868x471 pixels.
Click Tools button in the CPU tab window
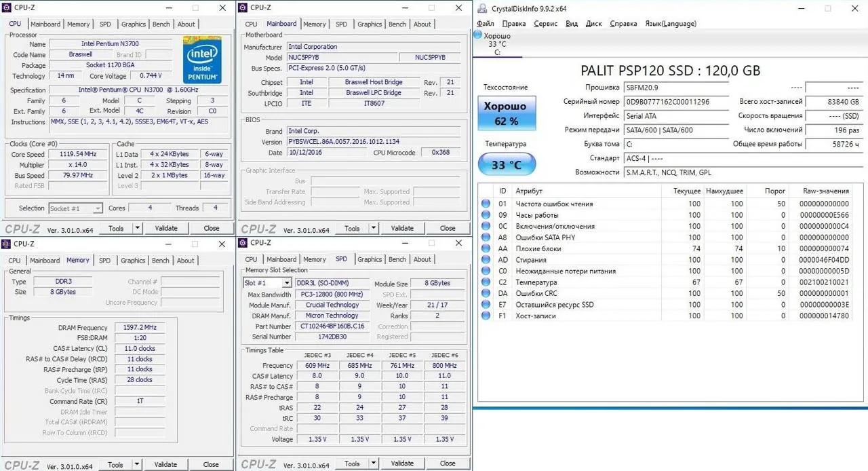click(x=116, y=229)
